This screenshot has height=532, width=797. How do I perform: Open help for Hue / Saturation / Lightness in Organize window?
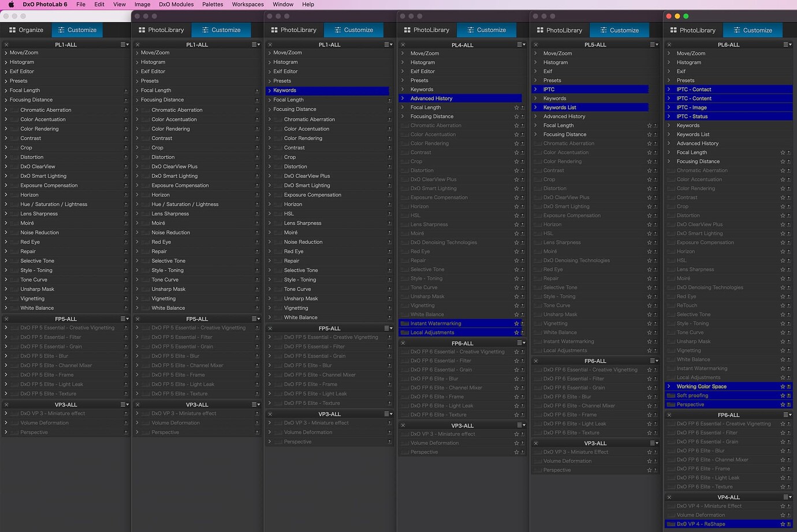coord(126,204)
